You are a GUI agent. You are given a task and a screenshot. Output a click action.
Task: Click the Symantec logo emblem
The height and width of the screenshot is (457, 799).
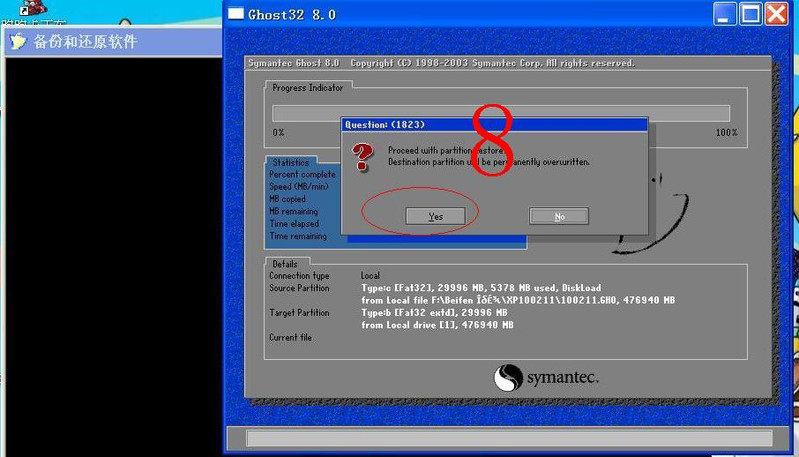coord(508,378)
